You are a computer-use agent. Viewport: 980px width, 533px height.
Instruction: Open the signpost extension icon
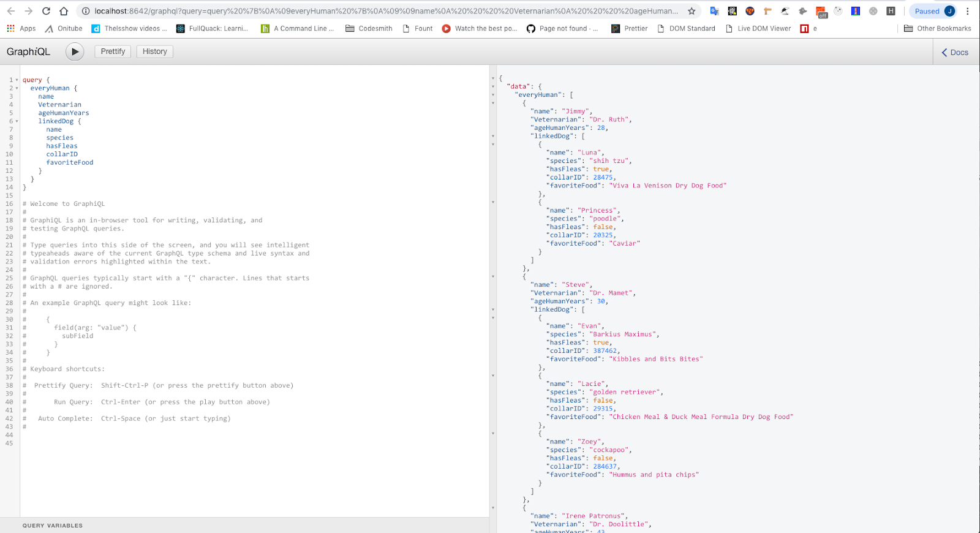point(767,11)
